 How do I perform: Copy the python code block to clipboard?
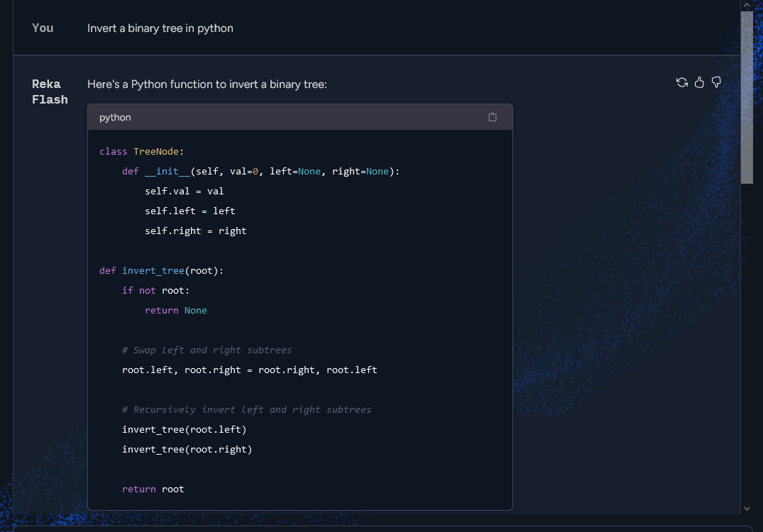pyautogui.click(x=493, y=117)
